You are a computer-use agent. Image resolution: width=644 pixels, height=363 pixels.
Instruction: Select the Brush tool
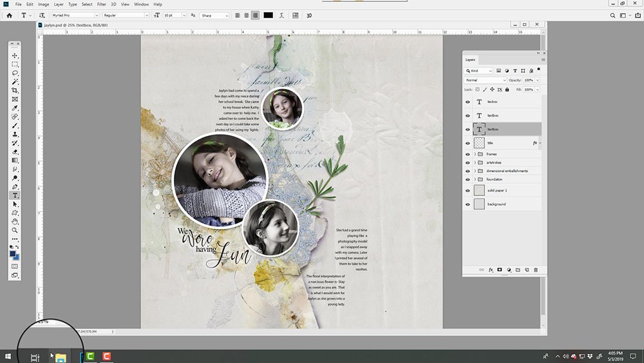pos(15,125)
